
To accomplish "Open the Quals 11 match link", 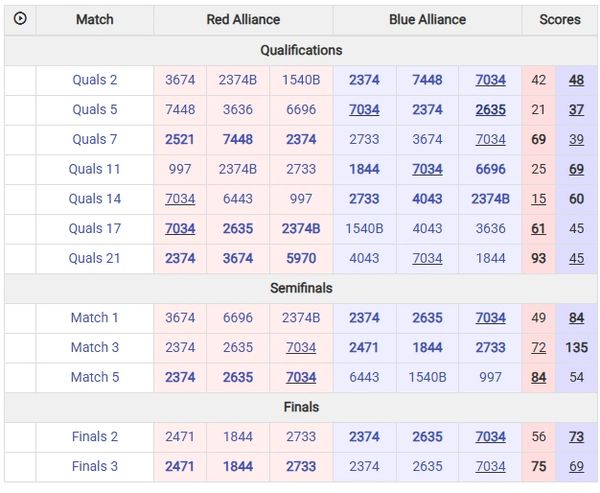I will [95, 169].
